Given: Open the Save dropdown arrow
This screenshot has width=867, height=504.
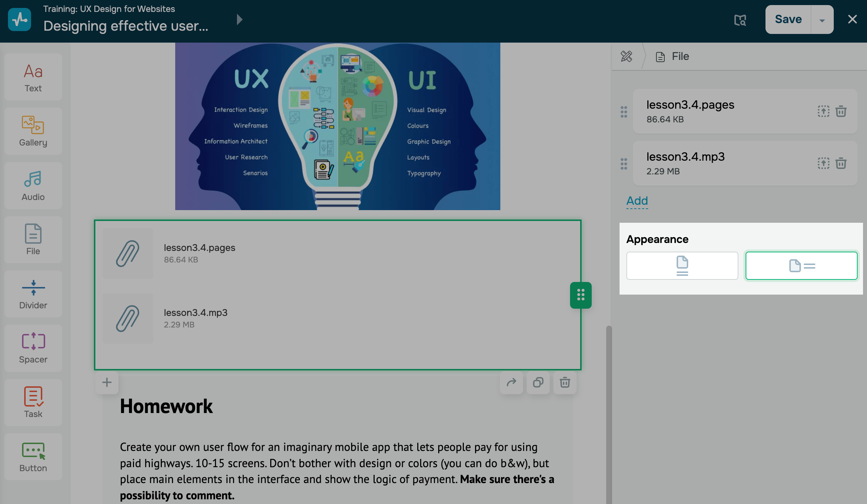Looking at the screenshot, I should (x=822, y=20).
